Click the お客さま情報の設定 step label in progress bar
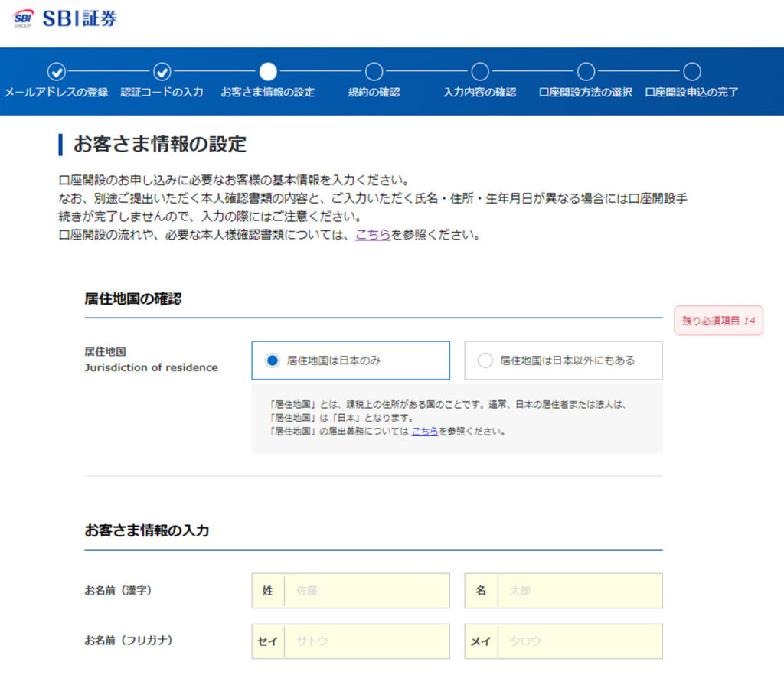This screenshot has width=784, height=675. [268, 93]
